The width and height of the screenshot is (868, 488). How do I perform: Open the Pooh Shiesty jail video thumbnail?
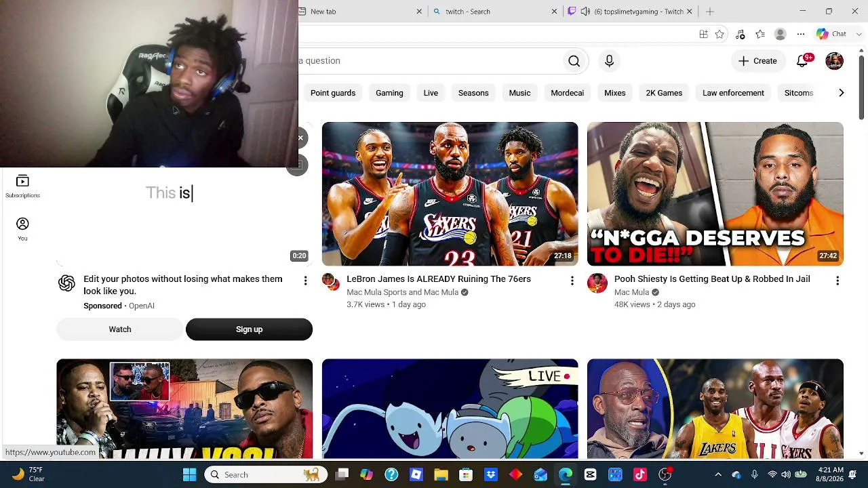click(x=715, y=194)
